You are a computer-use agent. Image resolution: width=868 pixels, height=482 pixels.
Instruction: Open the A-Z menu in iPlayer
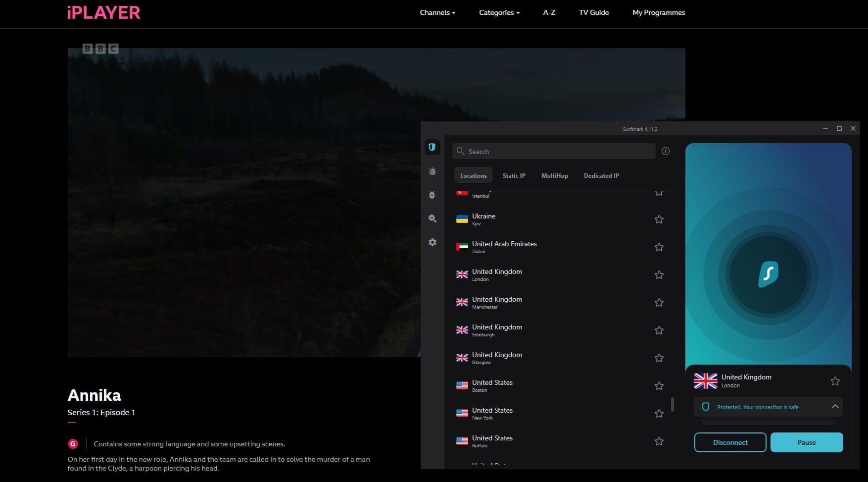point(549,12)
